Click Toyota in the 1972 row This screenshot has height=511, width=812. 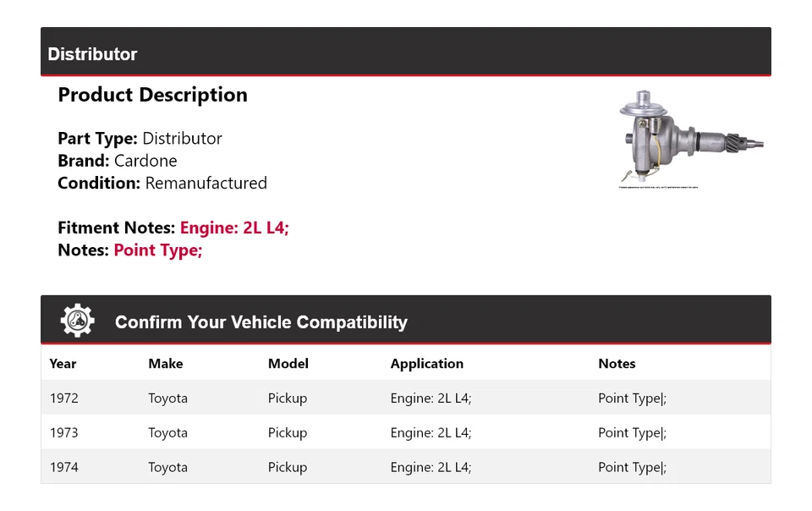tap(167, 398)
